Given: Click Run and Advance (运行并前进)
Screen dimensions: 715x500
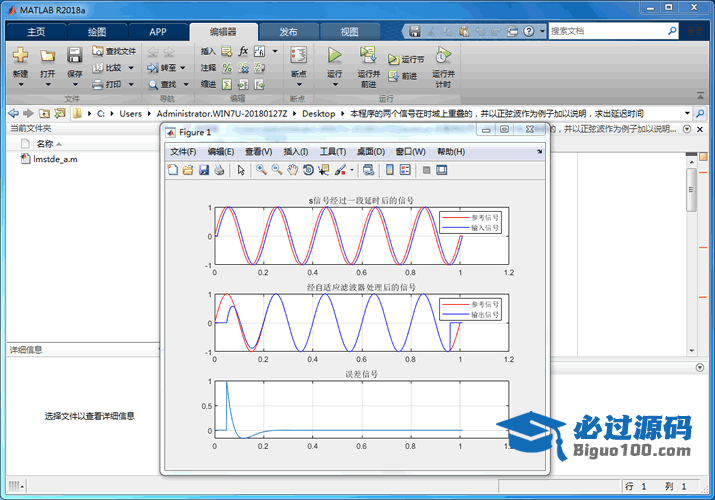Looking at the screenshot, I should tap(368, 67).
